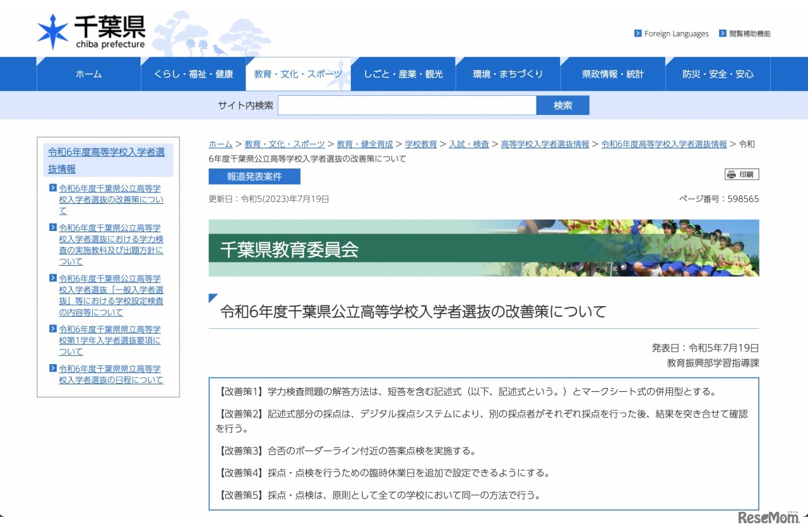
Task: Follow the 入試・検査 breadcrumb link
Action: (470, 144)
